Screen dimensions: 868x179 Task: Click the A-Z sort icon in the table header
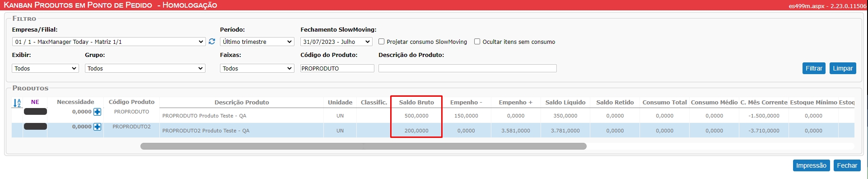tap(17, 103)
